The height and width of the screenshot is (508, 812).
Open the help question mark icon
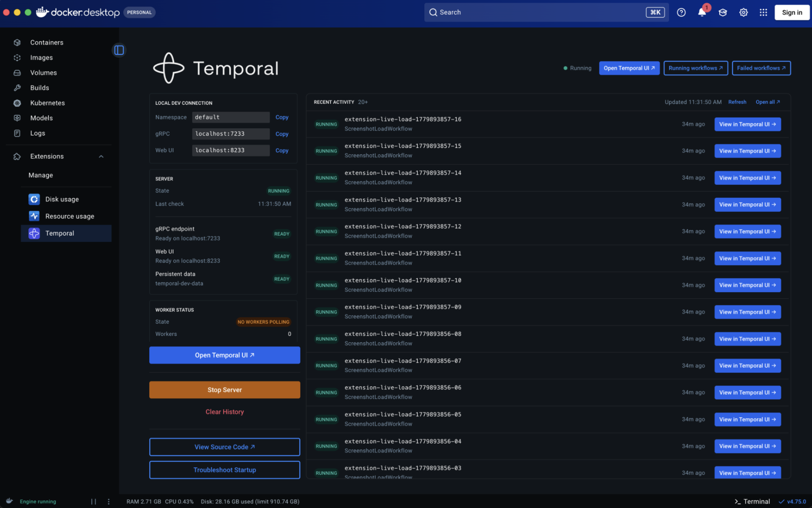[x=681, y=12]
